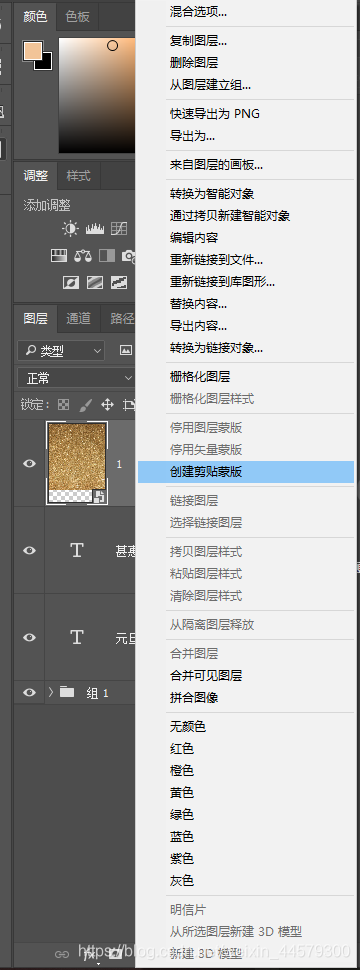Choose 拼合图像 menu item
Image resolution: width=360 pixels, height=970 pixels.
(x=194, y=698)
